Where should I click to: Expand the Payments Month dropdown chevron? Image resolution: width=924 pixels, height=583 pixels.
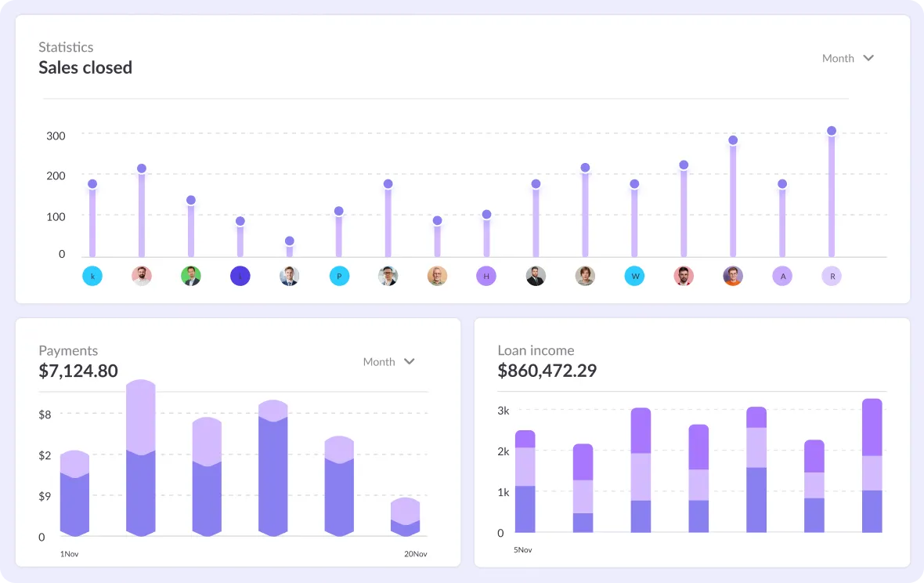[409, 361]
